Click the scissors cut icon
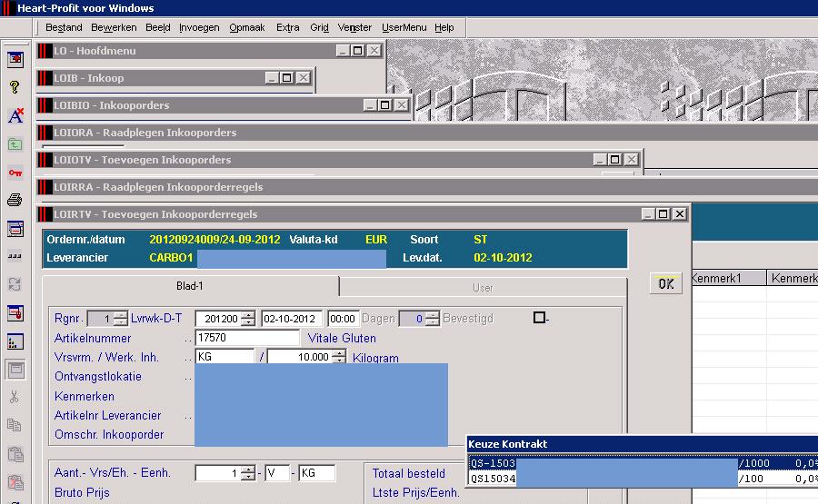 point(15,398)
